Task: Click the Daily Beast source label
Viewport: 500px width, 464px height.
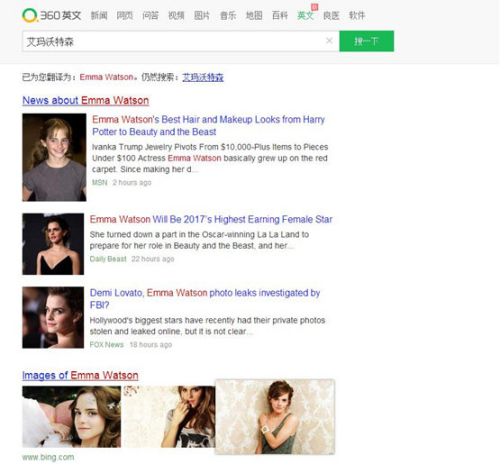Action: pos(108,259)
